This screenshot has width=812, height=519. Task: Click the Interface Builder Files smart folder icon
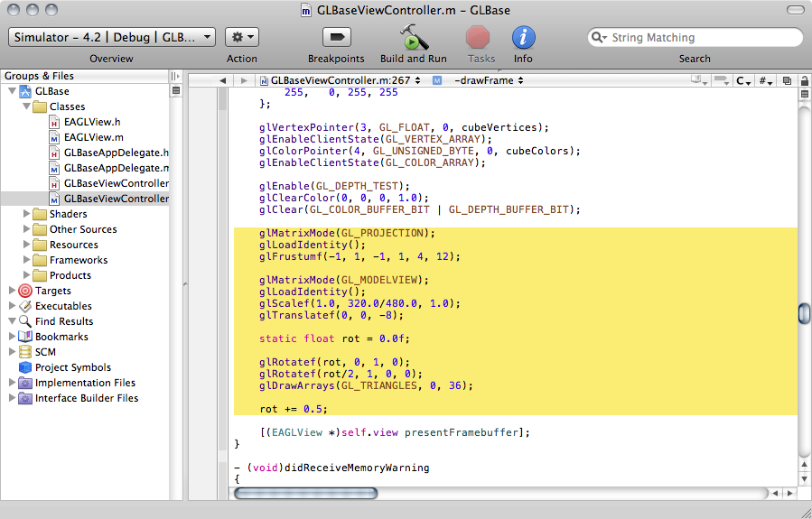coord(25,398)
